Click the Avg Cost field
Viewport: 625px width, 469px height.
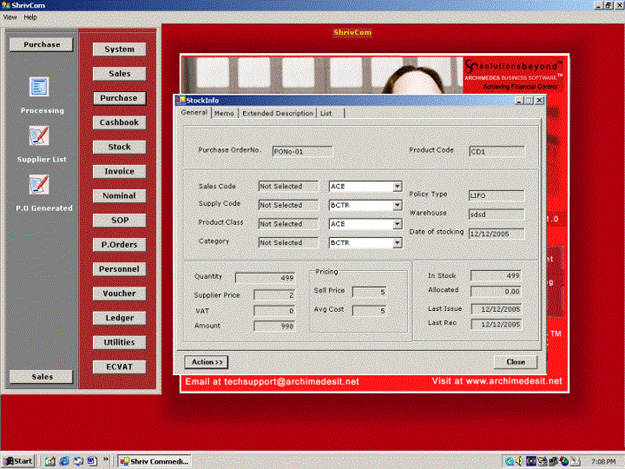(369, 310)
